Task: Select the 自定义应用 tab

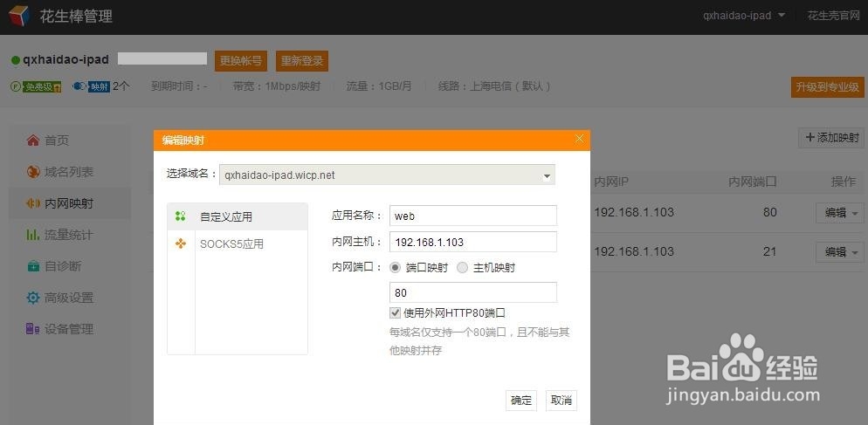Action: pos(238,216)
